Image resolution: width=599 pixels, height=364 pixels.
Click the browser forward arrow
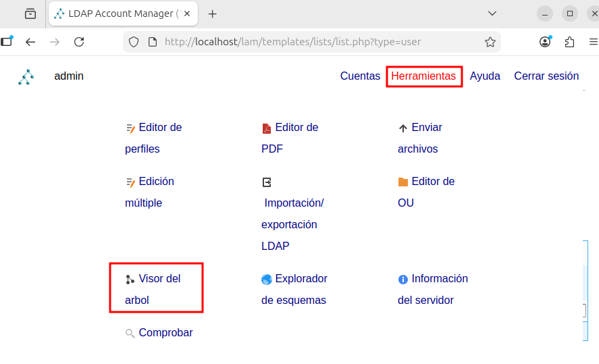(55, 42)
